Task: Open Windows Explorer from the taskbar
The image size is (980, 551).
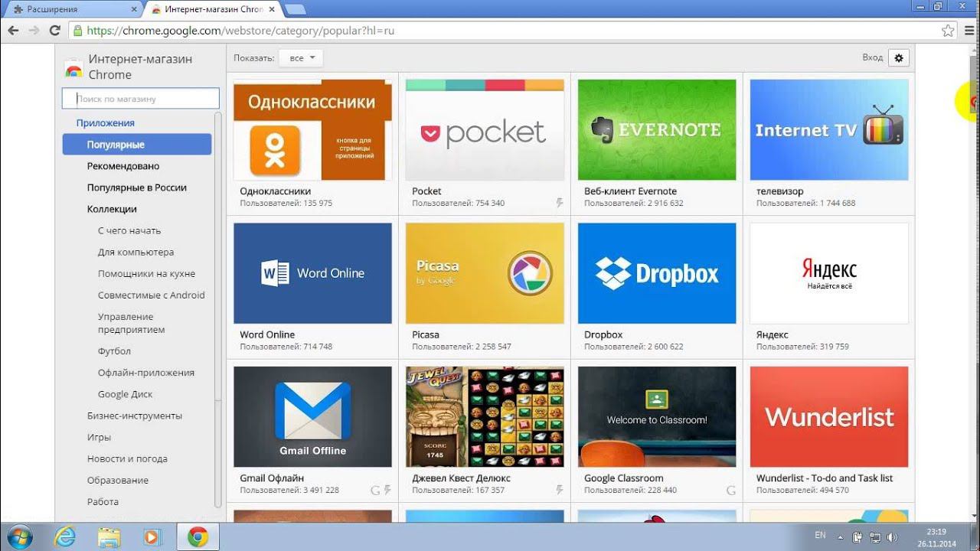Action: 109,537
